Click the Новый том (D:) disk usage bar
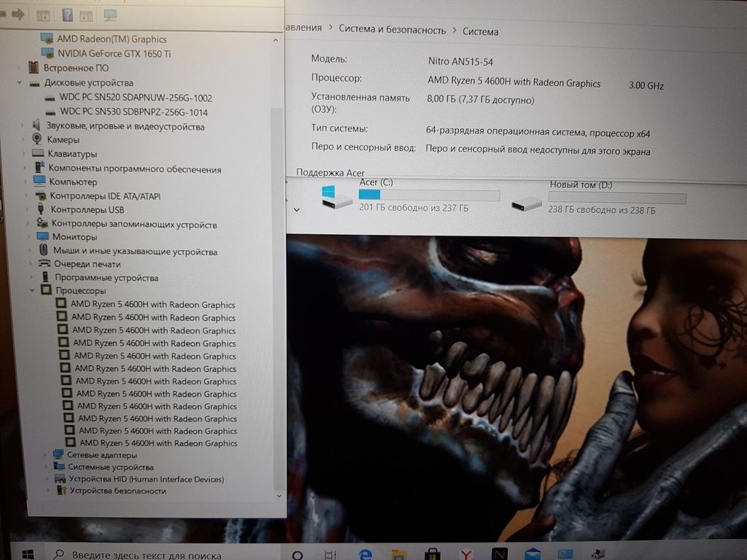747x560 pixels. click(x=617, y=198)
